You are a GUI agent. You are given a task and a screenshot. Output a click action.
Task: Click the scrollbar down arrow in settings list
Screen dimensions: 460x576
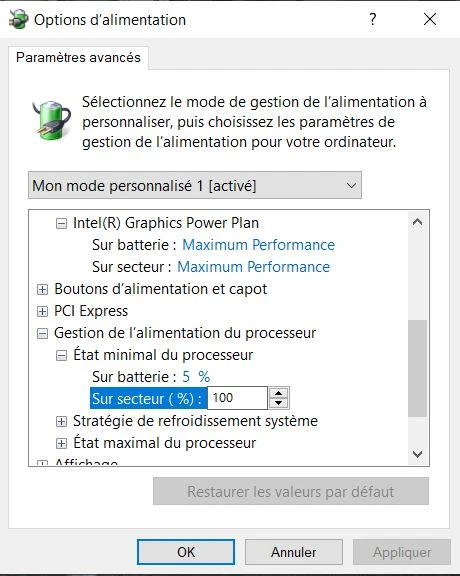pos(417,454)
